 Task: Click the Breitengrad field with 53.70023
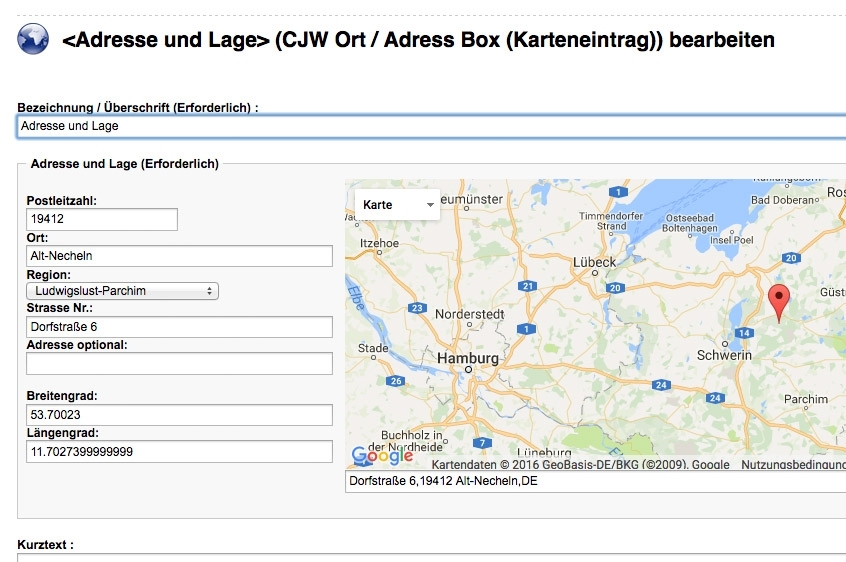(179, 415)
